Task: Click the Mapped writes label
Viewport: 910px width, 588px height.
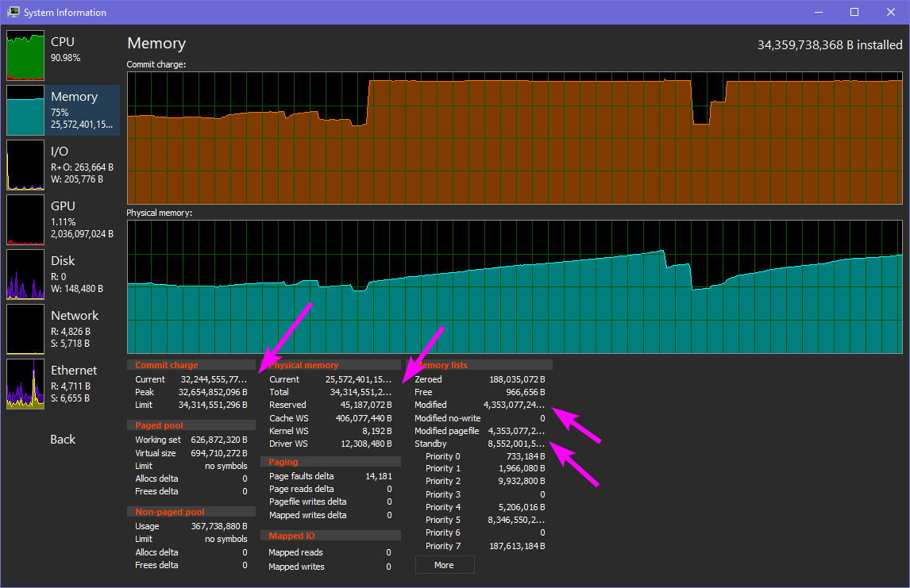Action: tap(296, 567)
